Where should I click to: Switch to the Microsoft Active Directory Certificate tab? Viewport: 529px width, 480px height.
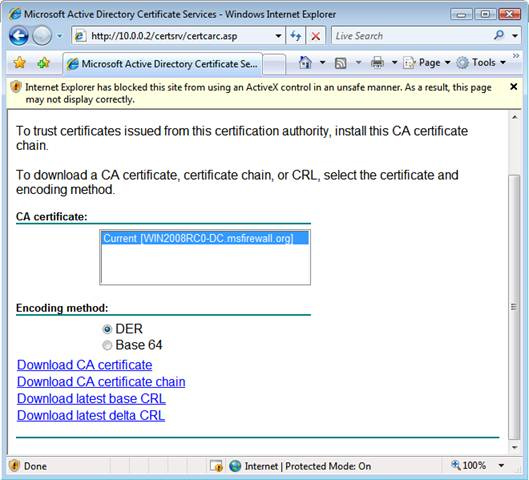[162, 64]
